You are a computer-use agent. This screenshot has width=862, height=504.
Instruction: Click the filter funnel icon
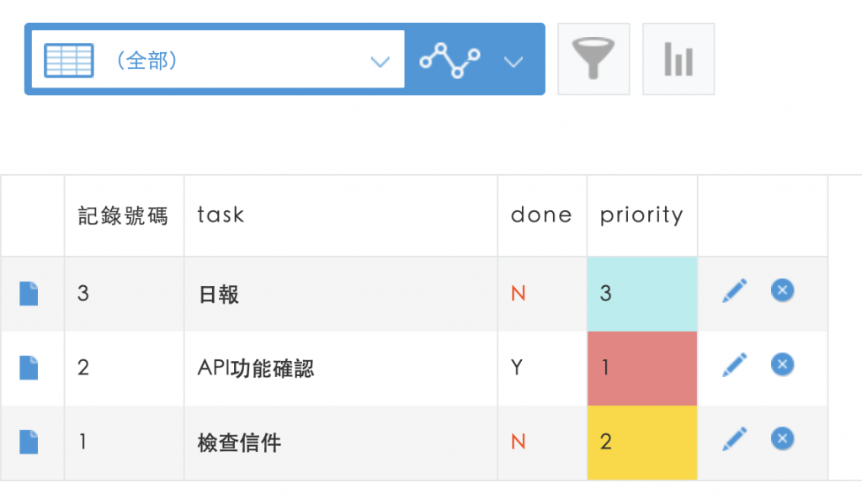point(593,59)
